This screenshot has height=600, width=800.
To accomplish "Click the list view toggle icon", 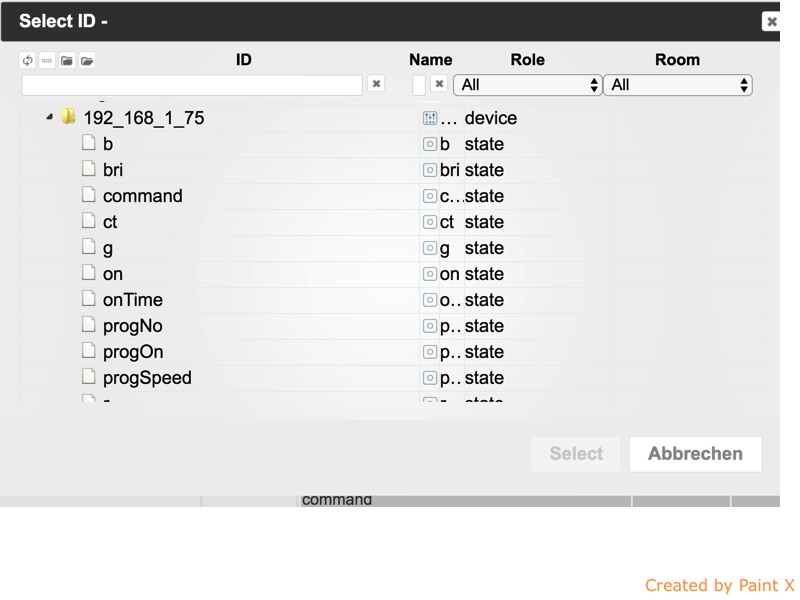I will click(x=47, y=61).
